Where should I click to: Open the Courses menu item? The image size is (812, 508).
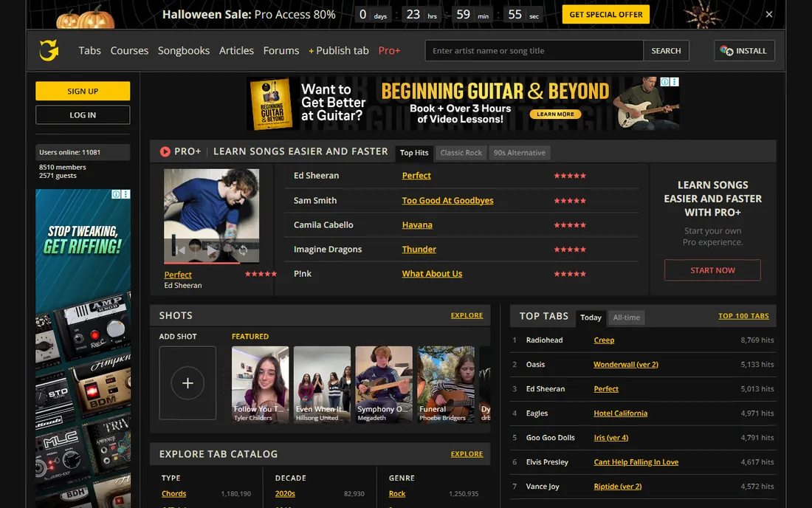pyautogui.click(x=129, y=50)
